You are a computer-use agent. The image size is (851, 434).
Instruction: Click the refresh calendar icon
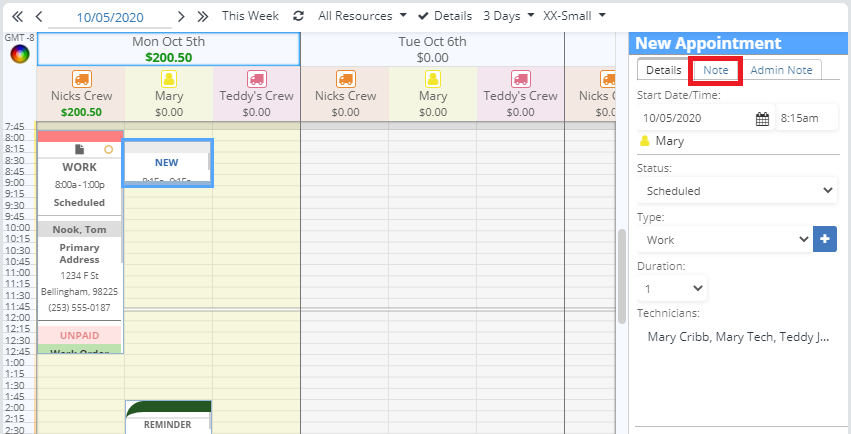coord(298,16)
